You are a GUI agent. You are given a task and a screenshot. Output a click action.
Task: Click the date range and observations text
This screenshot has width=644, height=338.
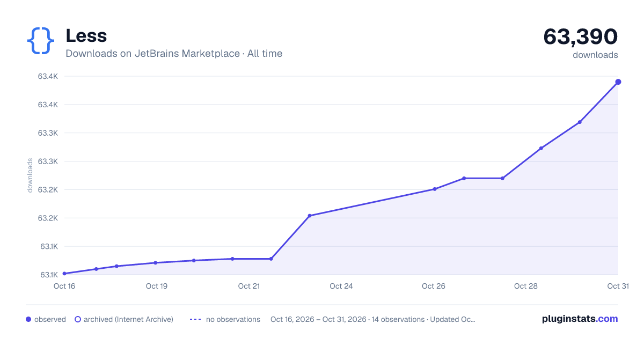(x=373, y=319)
